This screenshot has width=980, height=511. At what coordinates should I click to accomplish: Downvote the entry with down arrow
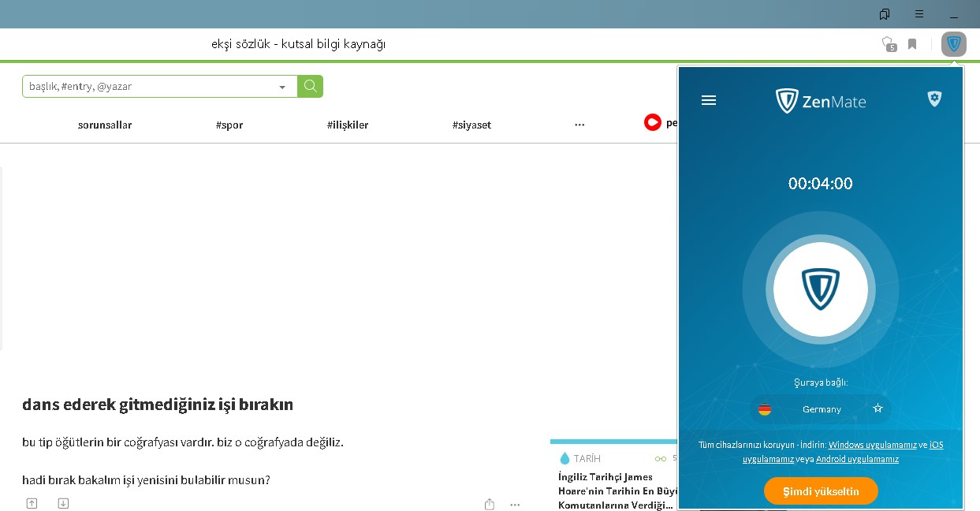click(64, 503)
